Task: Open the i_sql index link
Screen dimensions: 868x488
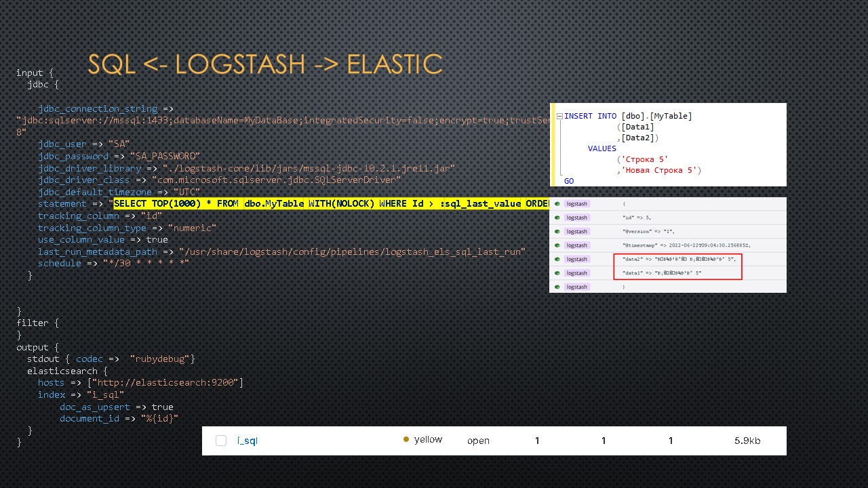Action: coord(247,441)
